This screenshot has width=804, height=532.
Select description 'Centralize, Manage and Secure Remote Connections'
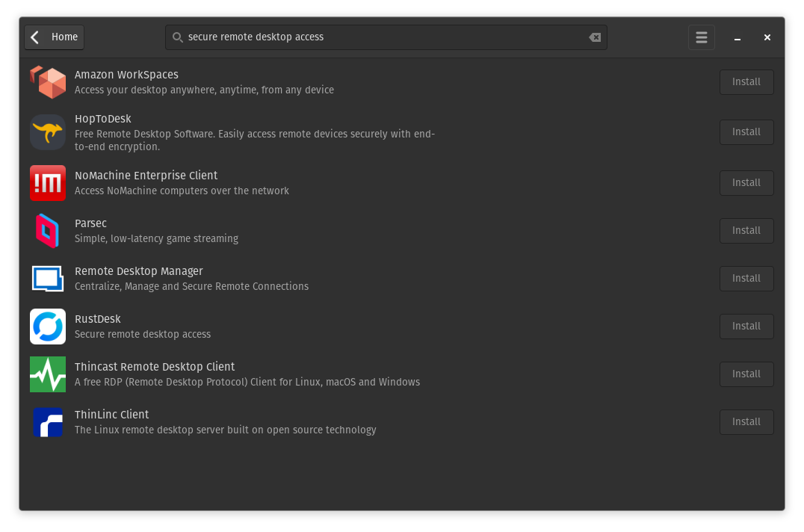[192, 286]
